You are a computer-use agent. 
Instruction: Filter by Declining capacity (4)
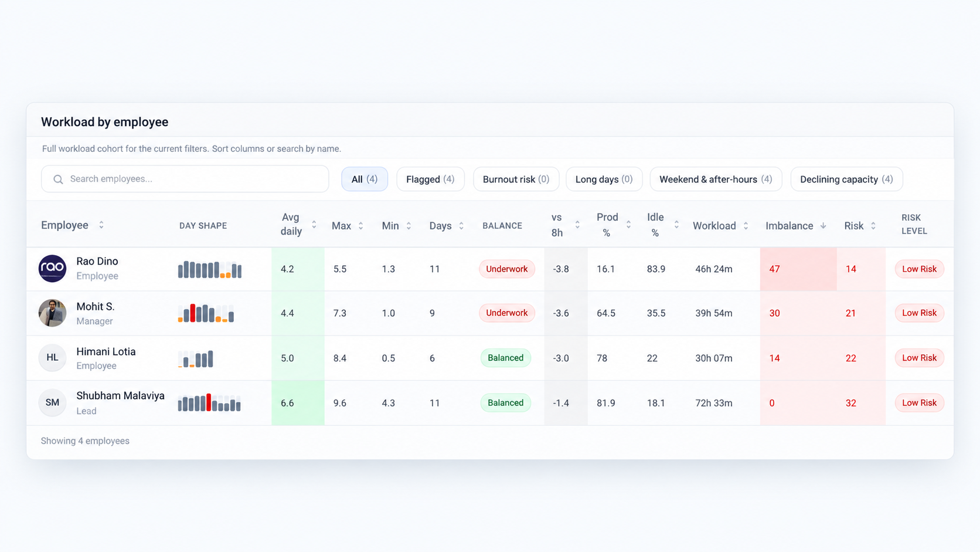[x=846, y=180]
